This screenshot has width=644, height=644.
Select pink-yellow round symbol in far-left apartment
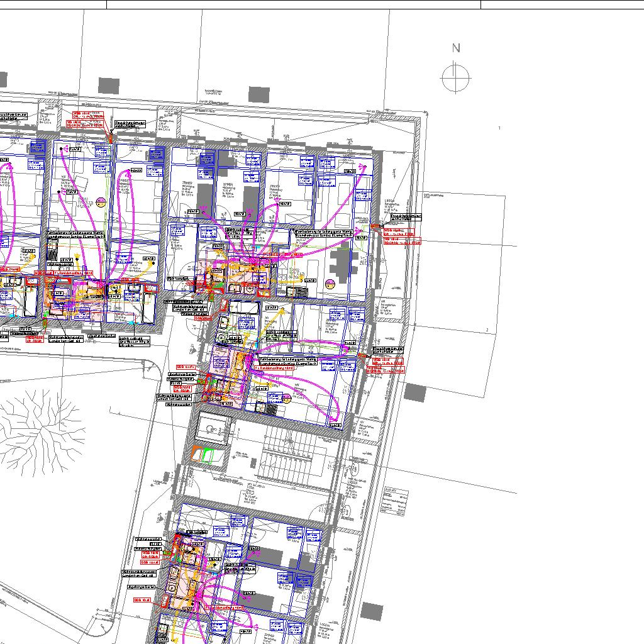101,202
